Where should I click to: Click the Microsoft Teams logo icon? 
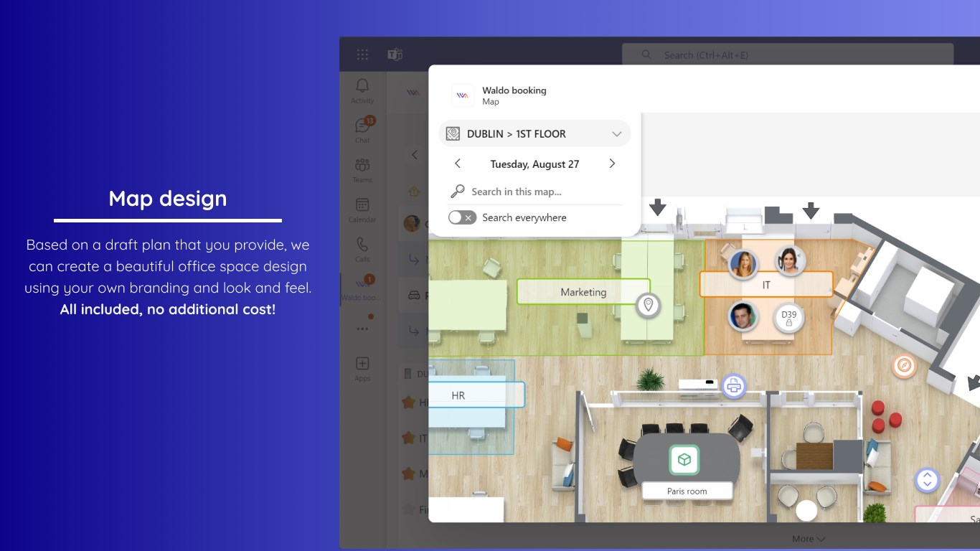(x=395, y=55)
